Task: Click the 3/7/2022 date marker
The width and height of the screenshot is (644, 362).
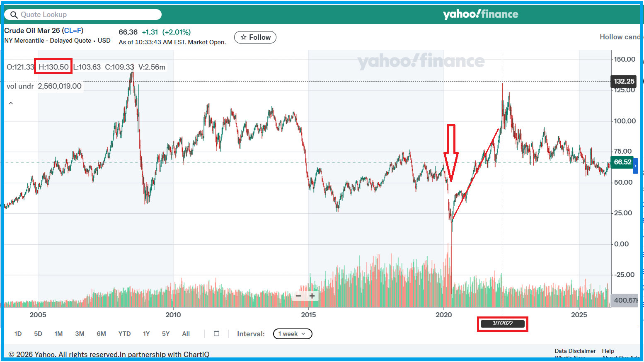Action: (502, 323)
